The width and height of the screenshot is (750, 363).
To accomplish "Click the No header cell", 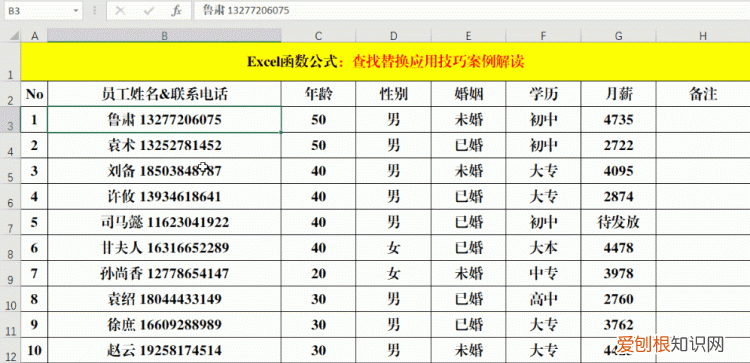I will coord(34,94).
